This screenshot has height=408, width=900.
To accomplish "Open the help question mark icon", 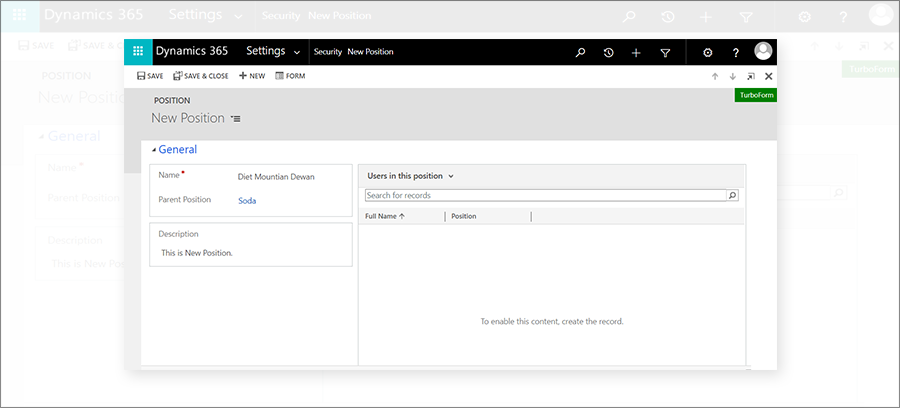I will click(736, 52).
